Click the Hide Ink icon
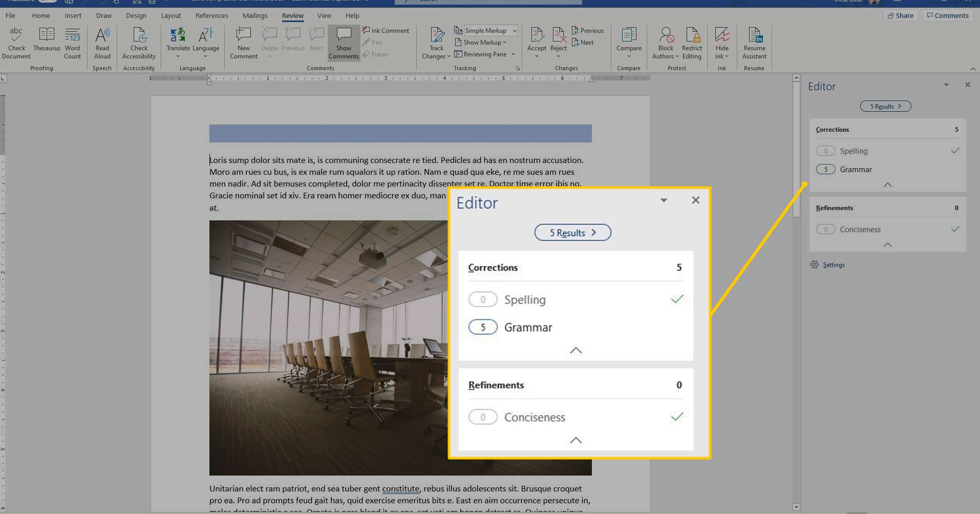 tap(722, 35)
